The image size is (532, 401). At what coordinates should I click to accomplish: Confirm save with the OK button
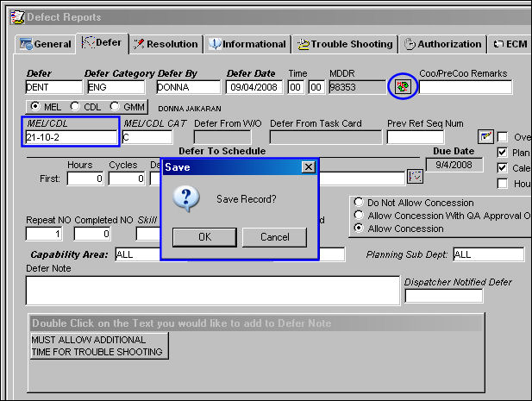(x=204, y=237)
